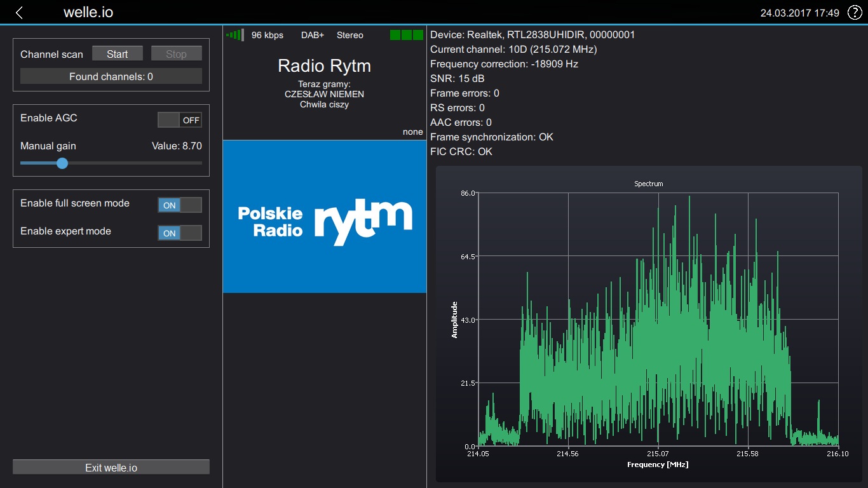
Task: Click the 215.58 frequency tick label
Action: click(x=748, y=454)
